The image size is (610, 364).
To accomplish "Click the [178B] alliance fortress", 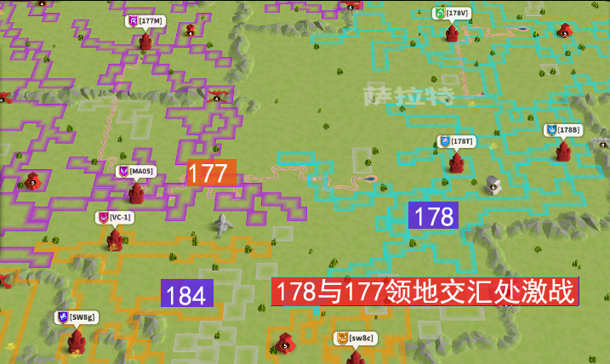I will (x=563, y=151).
